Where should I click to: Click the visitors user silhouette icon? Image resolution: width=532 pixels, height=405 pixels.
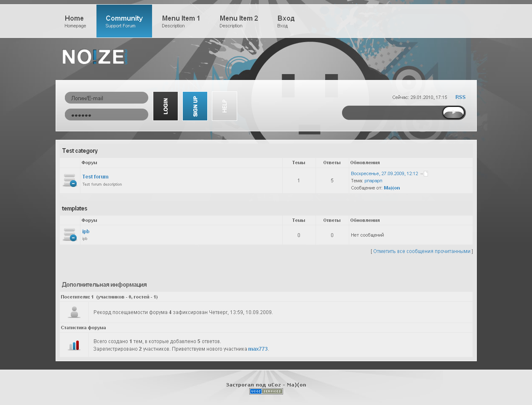74,312
